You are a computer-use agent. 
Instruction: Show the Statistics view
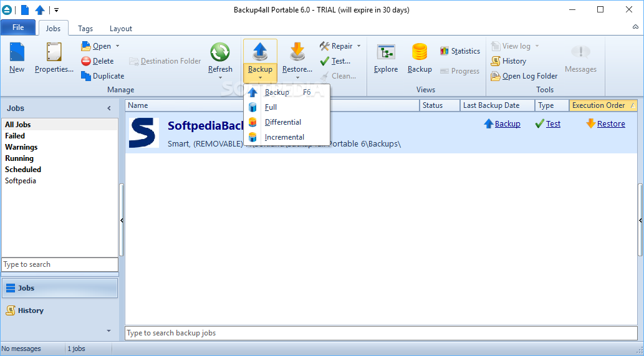[x=459, y=51]
